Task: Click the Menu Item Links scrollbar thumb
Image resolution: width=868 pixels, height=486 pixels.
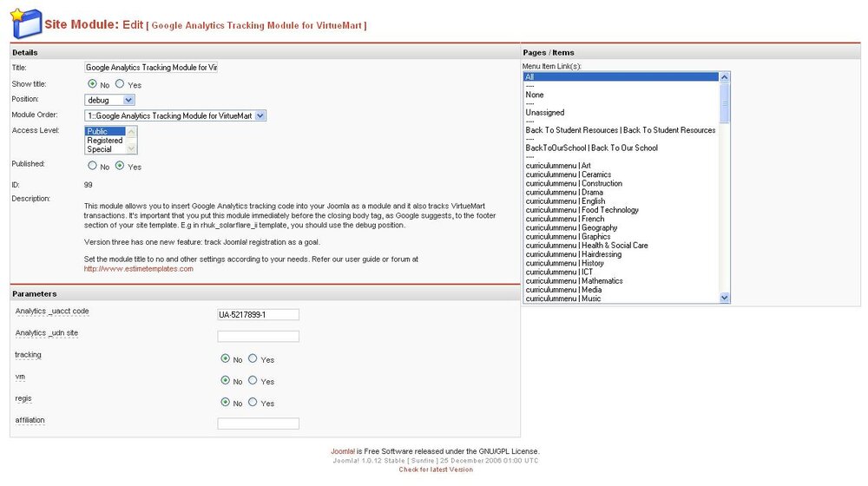Action: point(724,103)
